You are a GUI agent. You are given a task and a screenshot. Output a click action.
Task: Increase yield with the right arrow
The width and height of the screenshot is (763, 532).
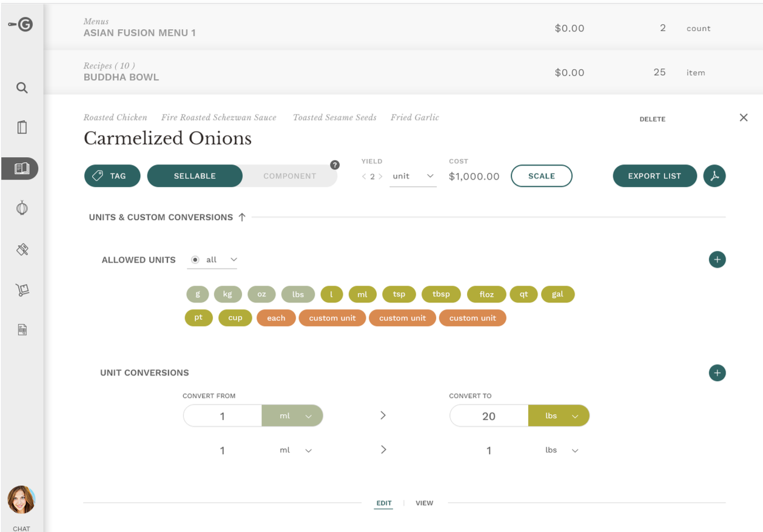380,177
